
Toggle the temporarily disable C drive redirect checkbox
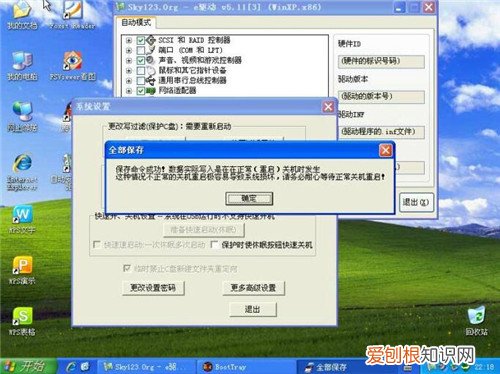[x=126, y=268]
